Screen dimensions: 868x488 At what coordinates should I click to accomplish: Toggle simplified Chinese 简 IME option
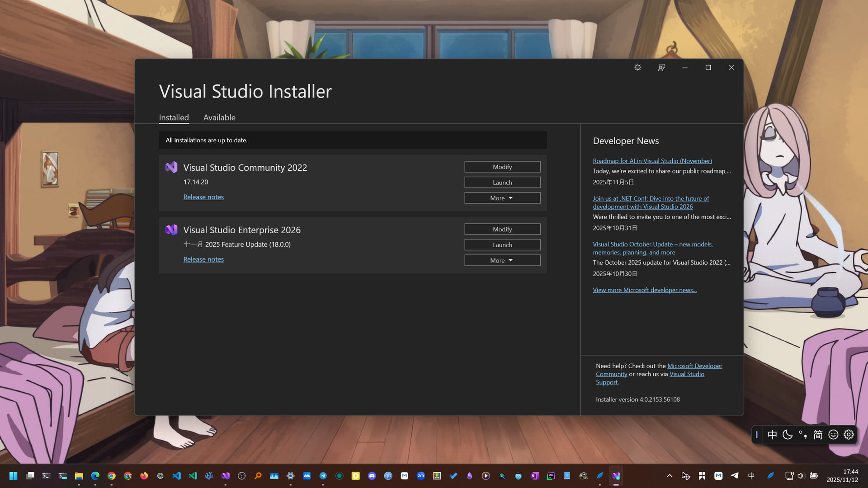point(818,434)
